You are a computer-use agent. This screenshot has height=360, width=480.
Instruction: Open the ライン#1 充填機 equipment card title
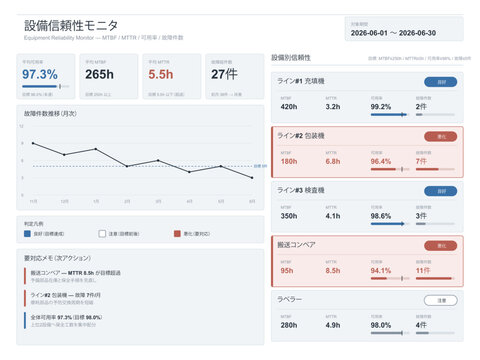click(x=301, y=81)
